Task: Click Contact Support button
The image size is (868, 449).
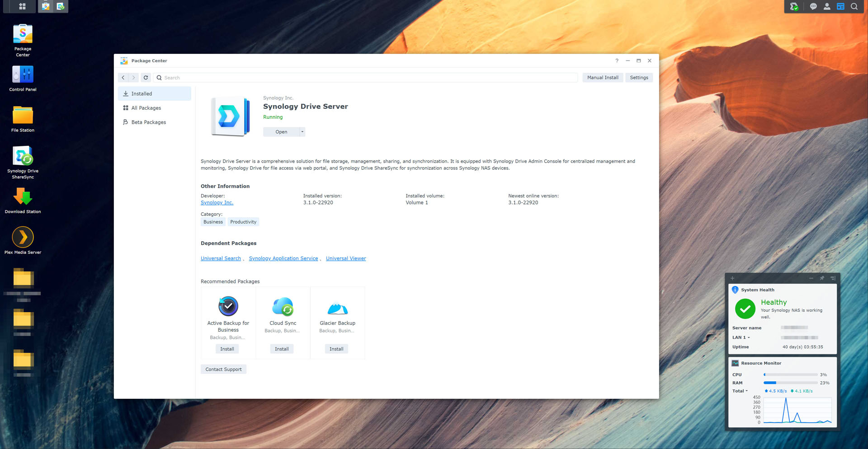Action: coord(223,369)
